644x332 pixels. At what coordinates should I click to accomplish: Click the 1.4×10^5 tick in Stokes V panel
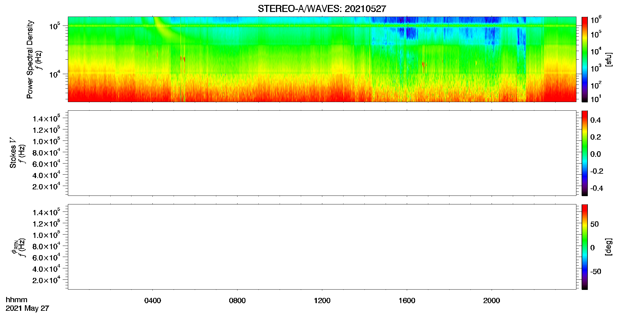tap(46, 118)
